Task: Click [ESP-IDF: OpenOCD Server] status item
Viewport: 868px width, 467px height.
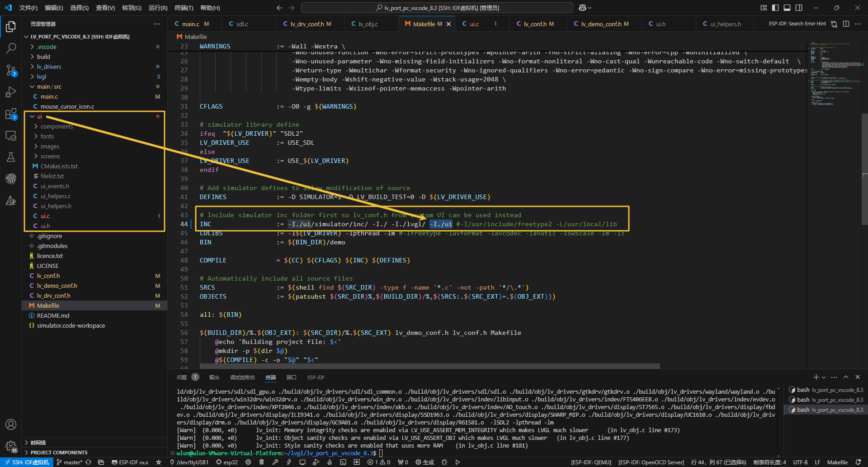Action: coord(651,462)
